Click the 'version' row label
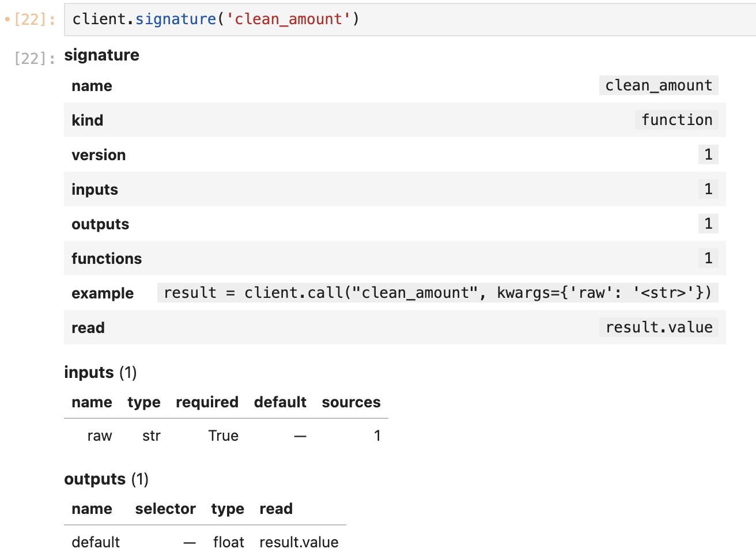This screenshot has width=756, height=560. click(99, 155)
